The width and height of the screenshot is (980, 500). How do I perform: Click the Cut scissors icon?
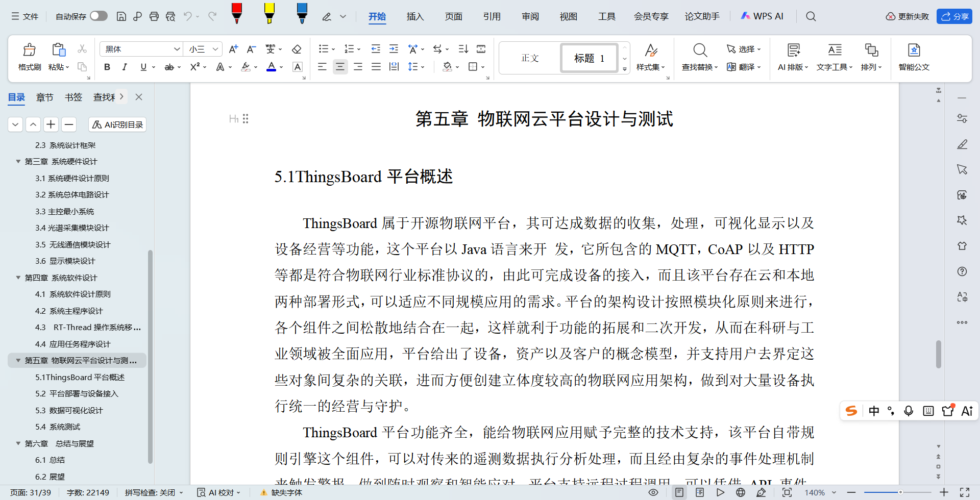tap(82, 49)
